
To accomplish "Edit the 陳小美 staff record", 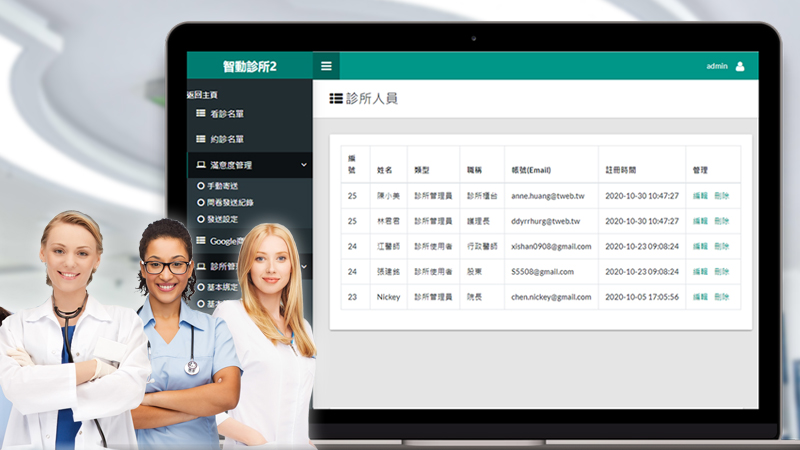I will pyautogui.click(x=700, y=196).
